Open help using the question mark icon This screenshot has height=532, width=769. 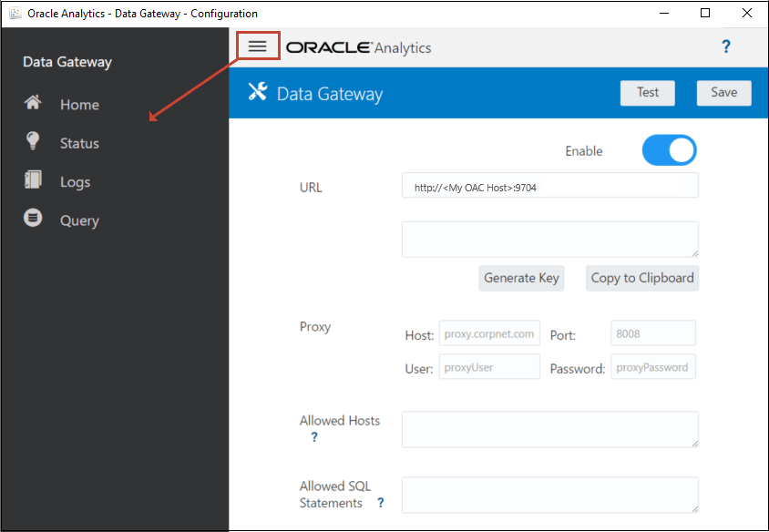coord(726,47)
